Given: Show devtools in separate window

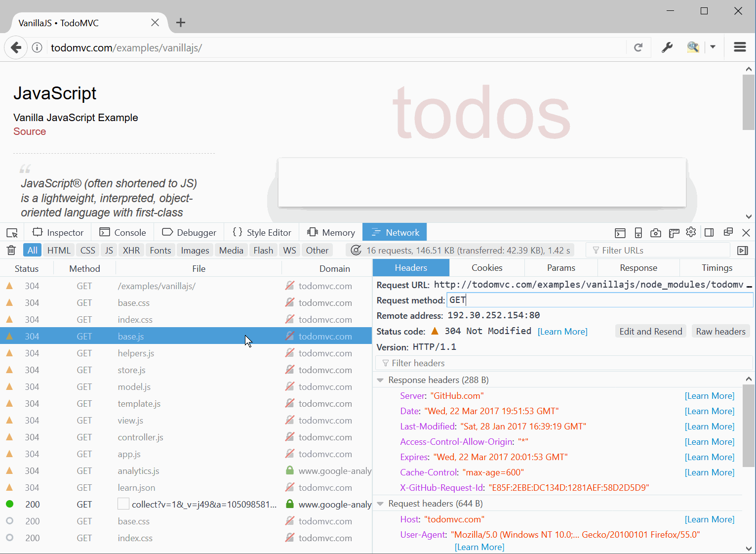Looking at the screenshot, I should pos(728,232).
